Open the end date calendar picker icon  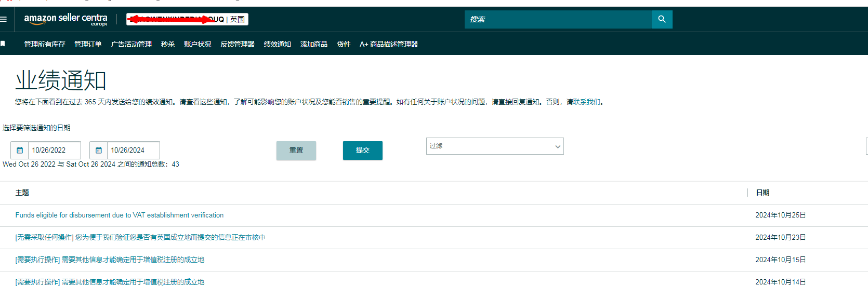point(99,150)
